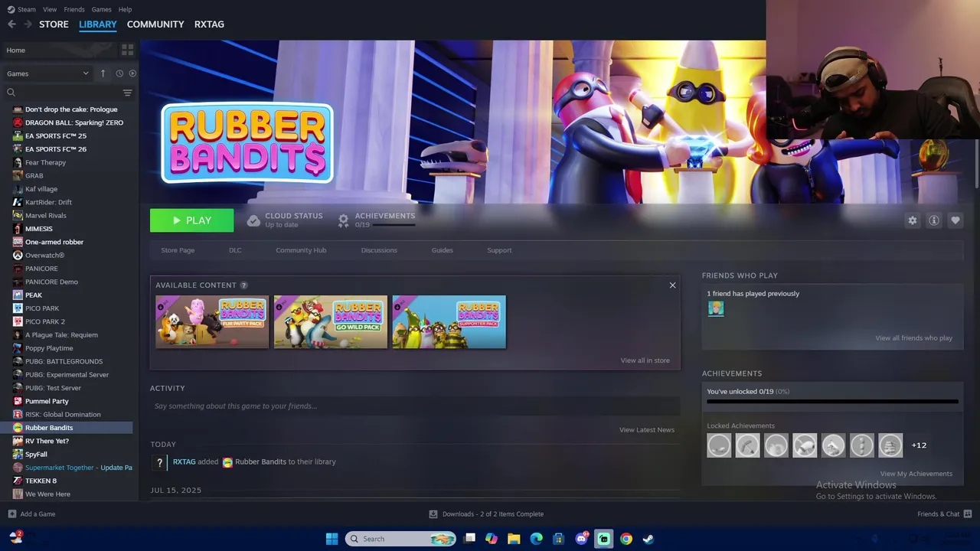Image resolution: width=980 pixels, height=551 pixels.
Task: Click the sort ascending arrow icon
Action: click(103, 73)
